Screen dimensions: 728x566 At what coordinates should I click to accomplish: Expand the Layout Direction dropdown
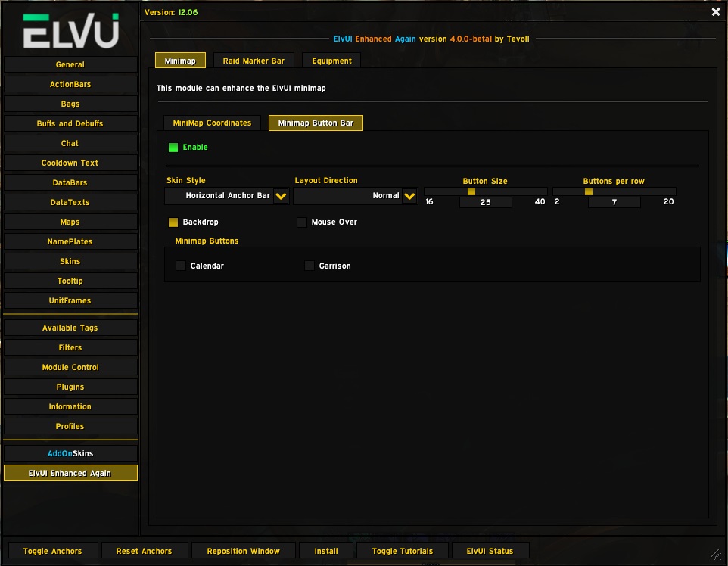tap(409, 196)
